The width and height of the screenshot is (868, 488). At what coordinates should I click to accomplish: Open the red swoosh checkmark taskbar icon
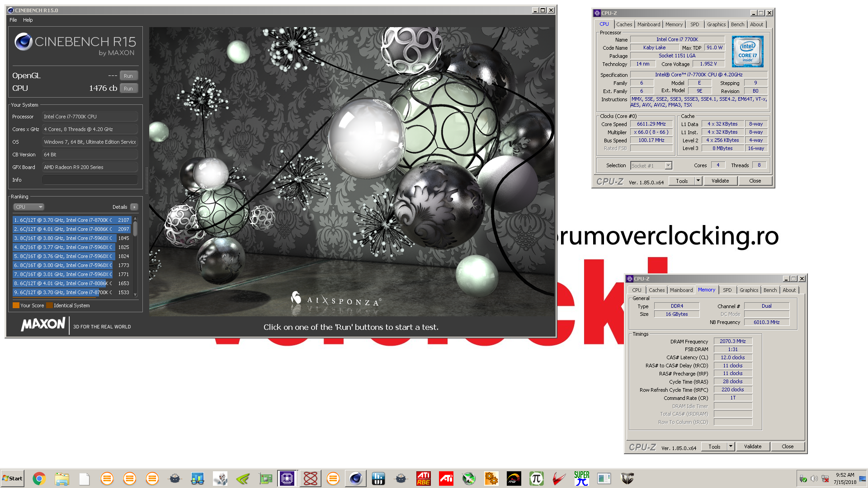point(559,479)
